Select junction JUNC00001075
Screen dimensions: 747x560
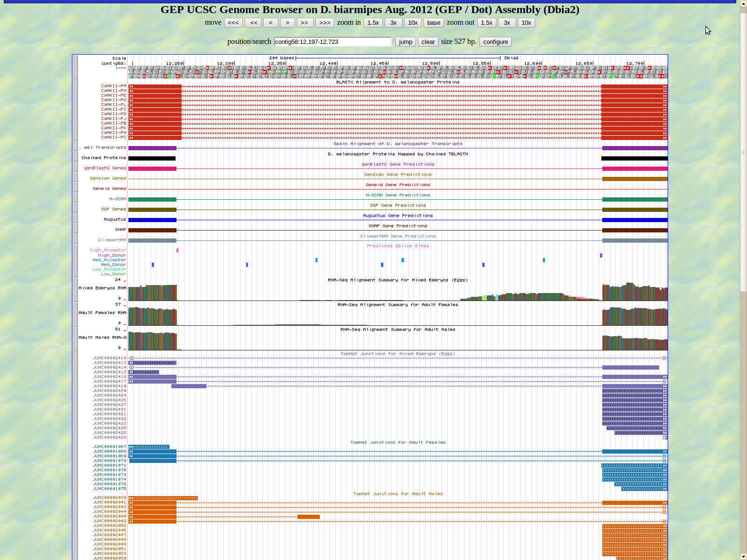[x=109, y=489]
